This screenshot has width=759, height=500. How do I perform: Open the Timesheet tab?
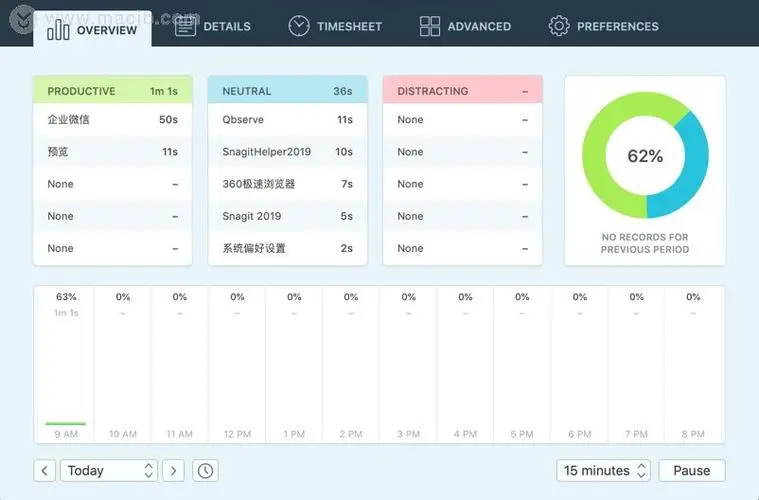(x=335, y=26)
